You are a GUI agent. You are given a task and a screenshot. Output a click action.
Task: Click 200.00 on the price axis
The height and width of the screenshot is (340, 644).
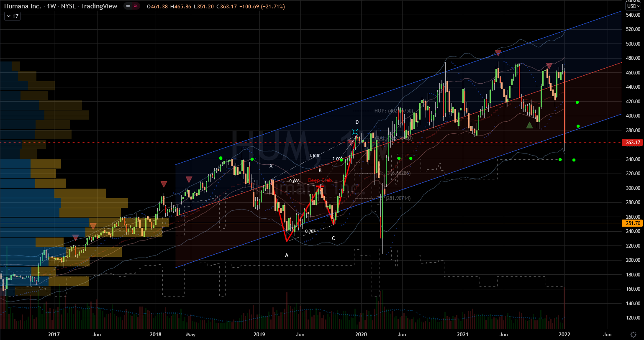pos(633,260)
